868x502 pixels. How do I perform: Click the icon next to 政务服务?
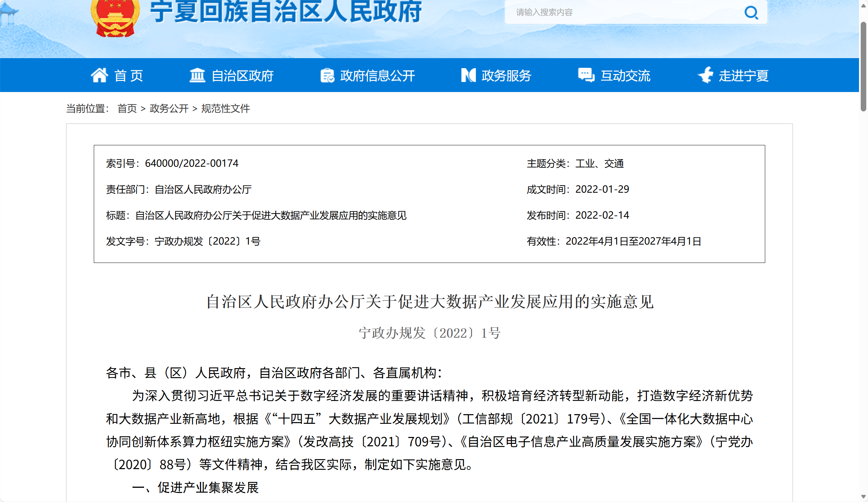coord(468,75)
